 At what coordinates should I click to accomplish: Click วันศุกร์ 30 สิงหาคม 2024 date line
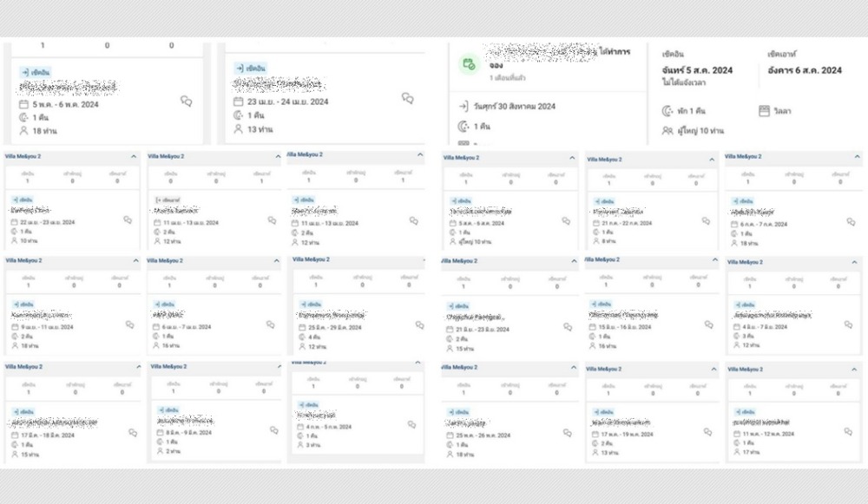[514, 106]
